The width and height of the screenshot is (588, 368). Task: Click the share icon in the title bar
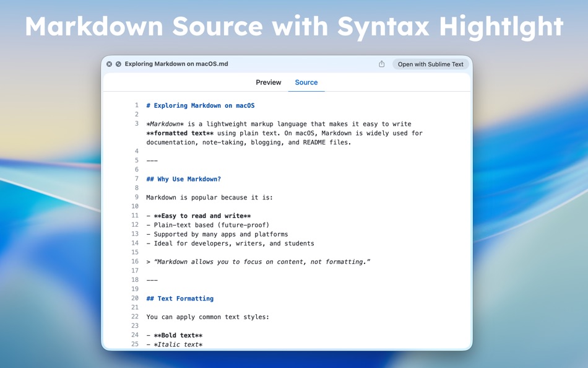[382, 63]
